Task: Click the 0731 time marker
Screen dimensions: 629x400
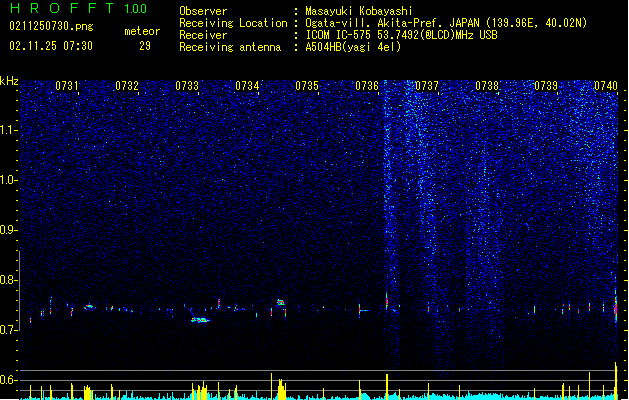Action: (x=67, y=86)
